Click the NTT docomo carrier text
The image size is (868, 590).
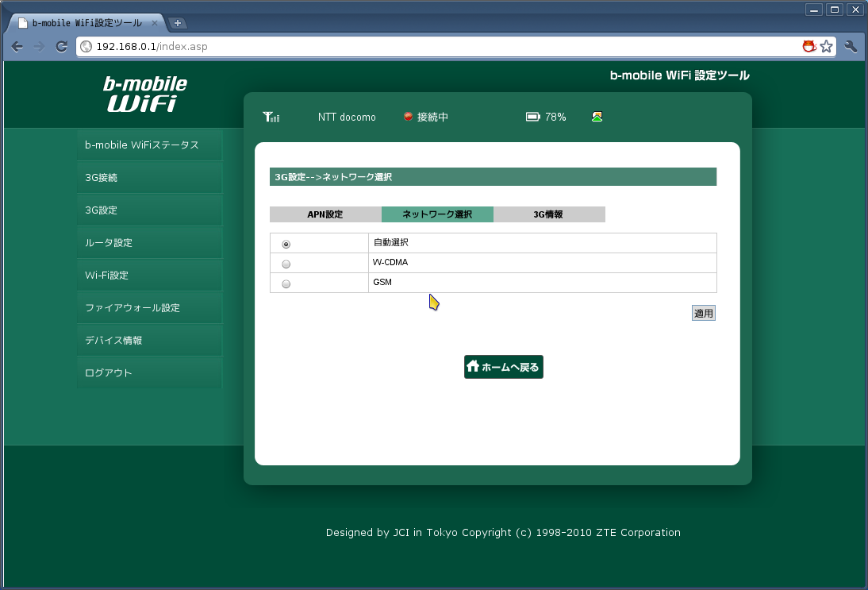pyautogui.click(x=347, y=117)
